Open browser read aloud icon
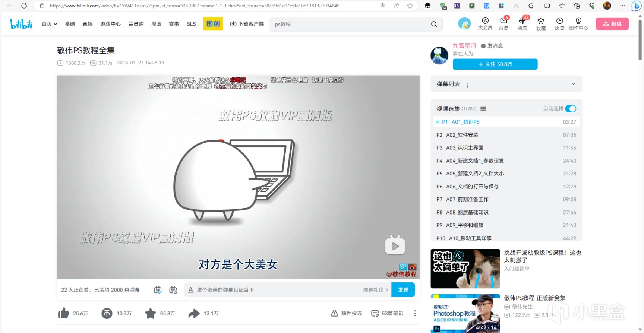Viewport: 644px width, 333px height. [x=397, y=6]
